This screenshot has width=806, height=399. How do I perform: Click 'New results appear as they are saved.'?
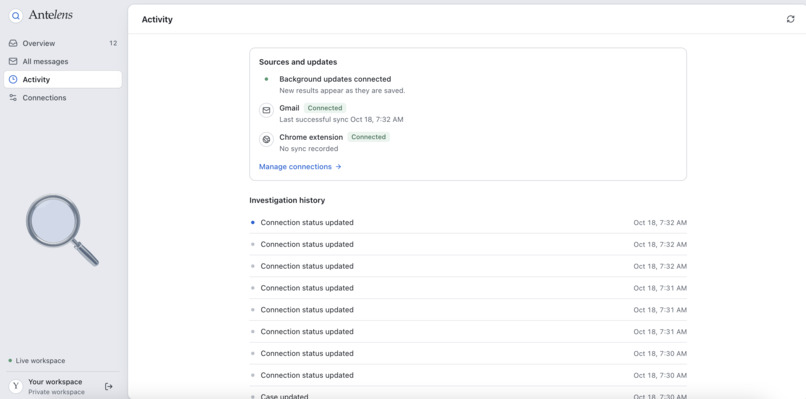tap(342, 90)
